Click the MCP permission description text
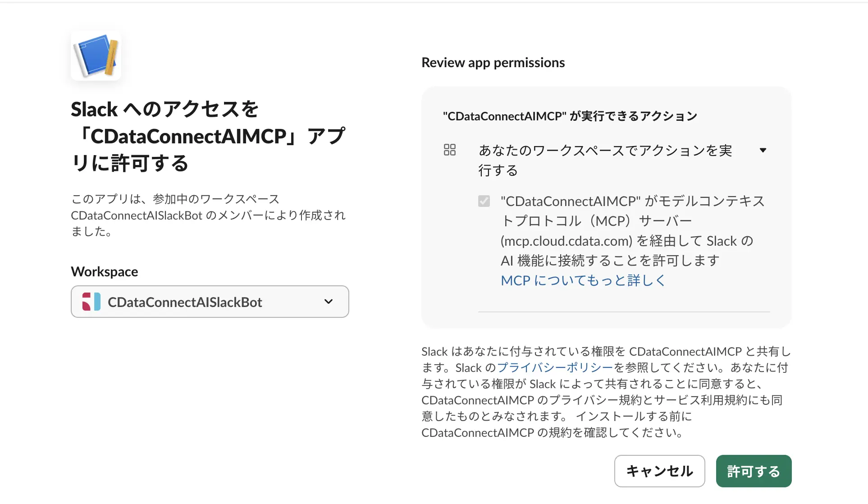The height and width of the screenshot is (504, 868). (633, 230)
